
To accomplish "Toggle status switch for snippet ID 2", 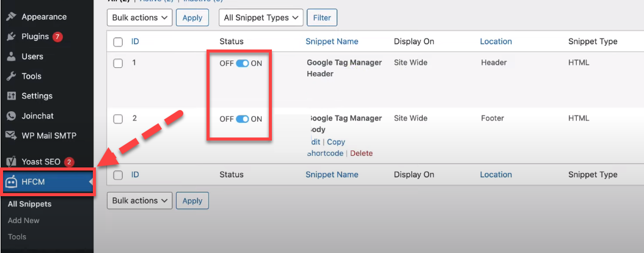I will point(243,119).
